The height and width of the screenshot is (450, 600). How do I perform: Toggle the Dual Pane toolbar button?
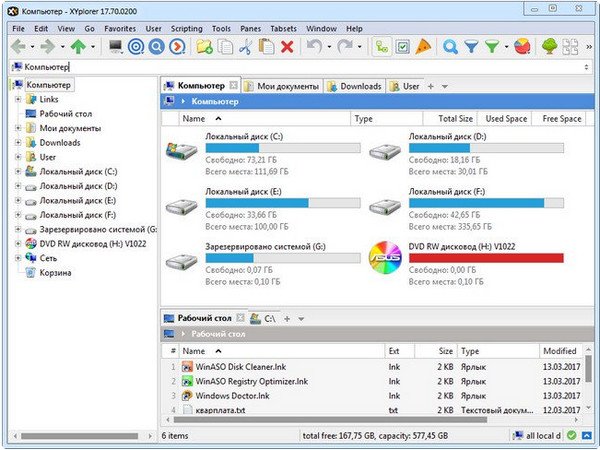570,47
